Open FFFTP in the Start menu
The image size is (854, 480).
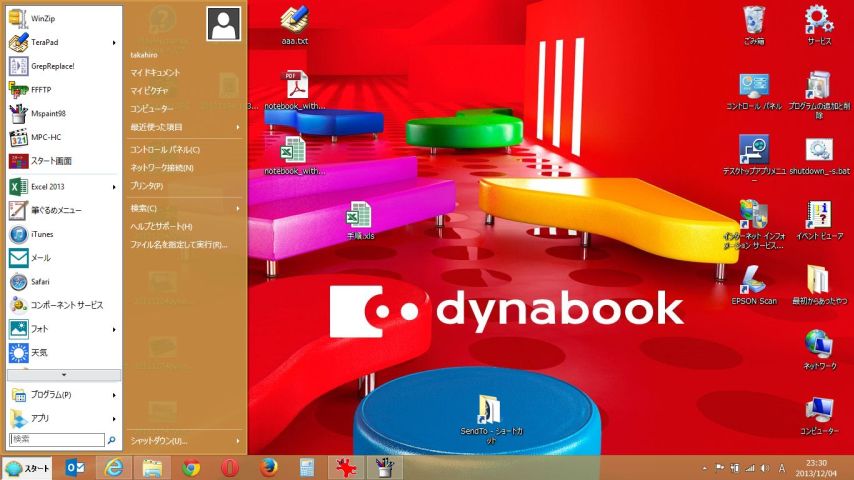[x=40, y=89]
